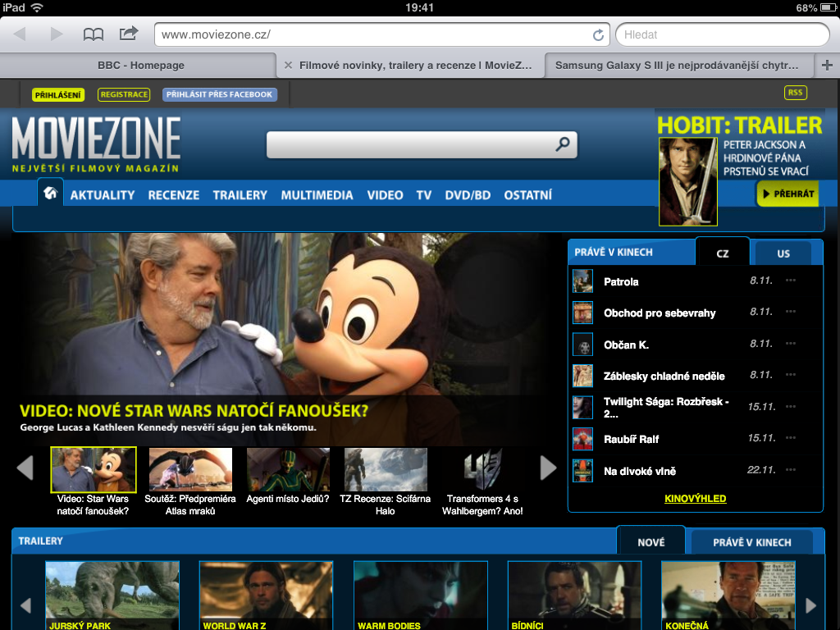This screenshot has width=840, height=630.
Task: Follow the Kinovýhled link
Action: point(695,498)
